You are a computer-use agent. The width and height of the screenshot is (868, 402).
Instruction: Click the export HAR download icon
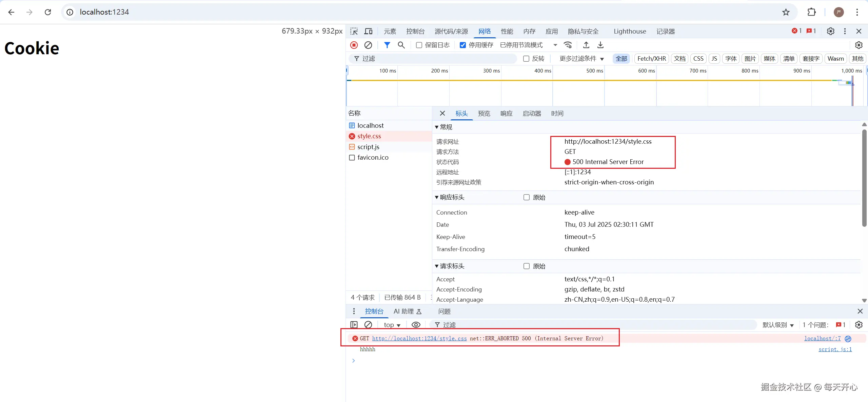[x=600, y=45]
